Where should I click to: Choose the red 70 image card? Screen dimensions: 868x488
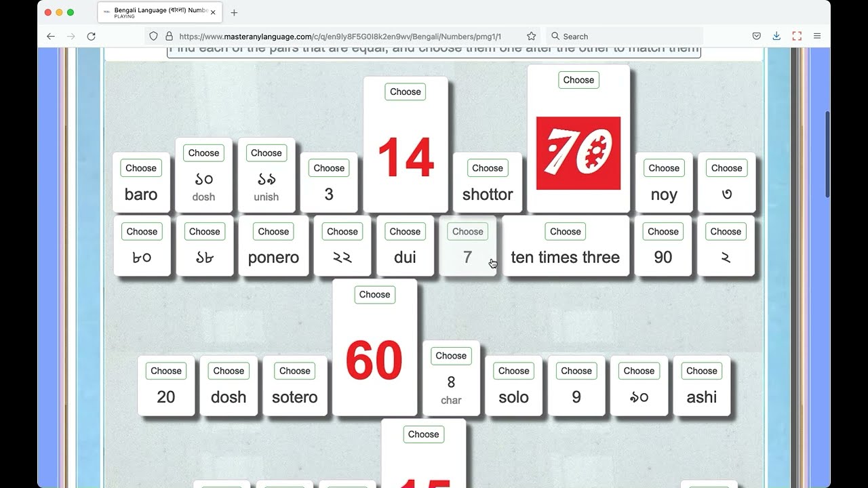(578, 79)
